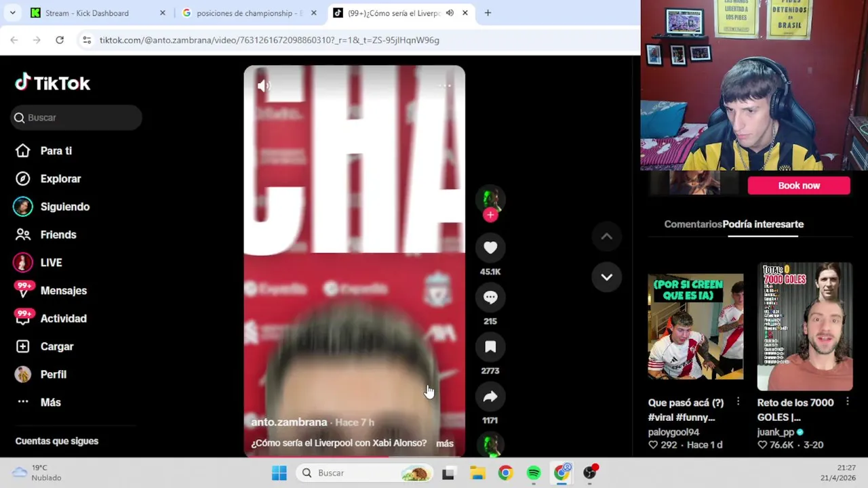Open options for 'Que pasó acá' video
The width and height of the screenshot is (868, 488).
click(738, 402)
